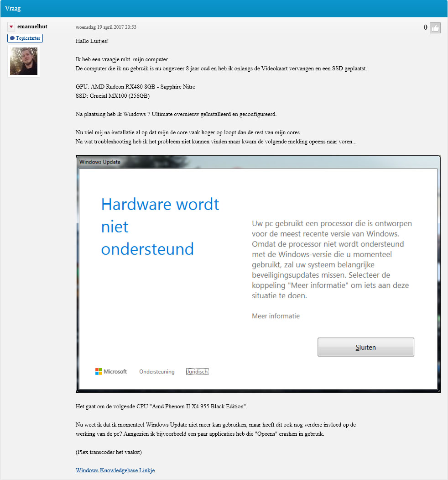The image size is (448, 480).
Task: Click the Vraag header bar
Action: (x=224, y=9)
